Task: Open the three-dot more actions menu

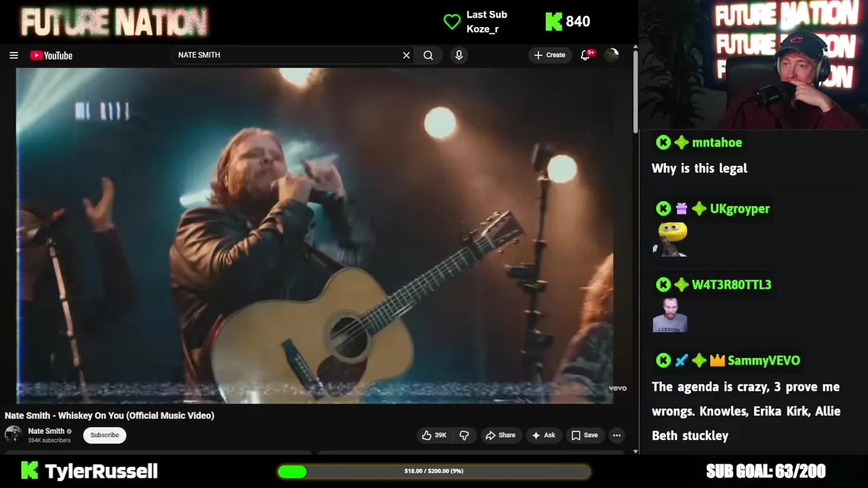Action: point(616,435)
